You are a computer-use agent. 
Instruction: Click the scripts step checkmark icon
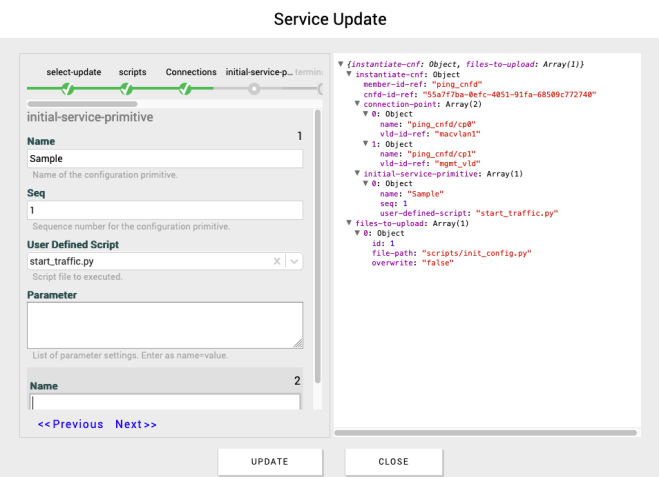[x=132, y=89]
